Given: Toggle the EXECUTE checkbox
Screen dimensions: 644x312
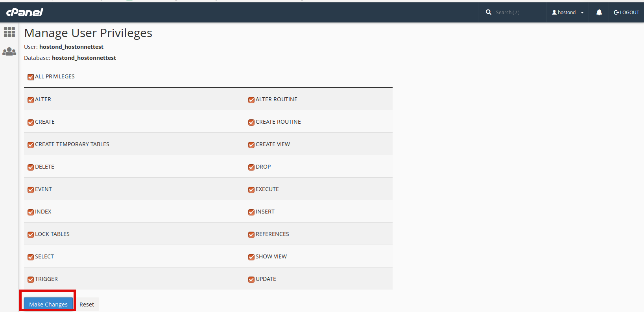Looking at the screenshot, I should (x=251, y=189).
